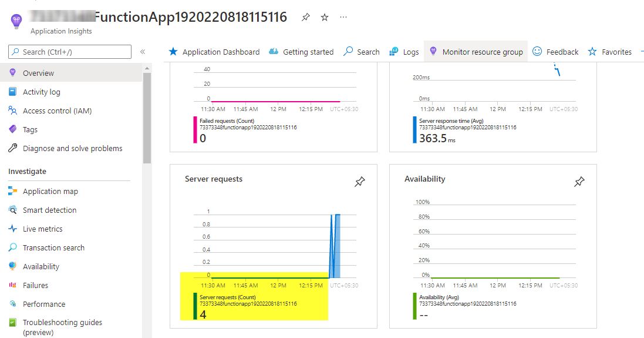Screen dimensions: 644x338
Task: Click the Logs chart icon
Action: [x=393, y=51]
